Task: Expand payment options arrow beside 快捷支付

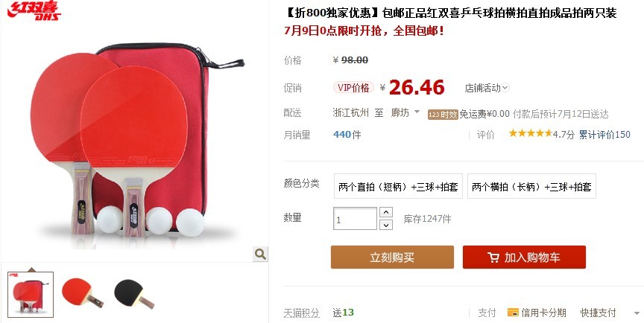Action: click(x=637, y=313)
